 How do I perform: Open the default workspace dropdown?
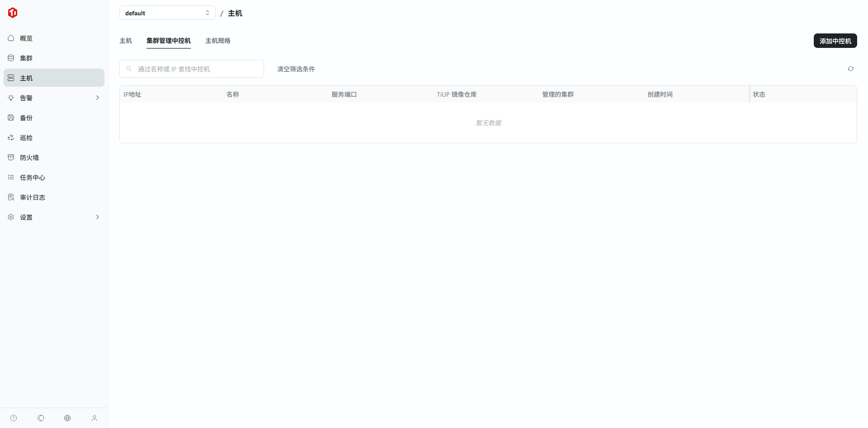coord(167,13)
